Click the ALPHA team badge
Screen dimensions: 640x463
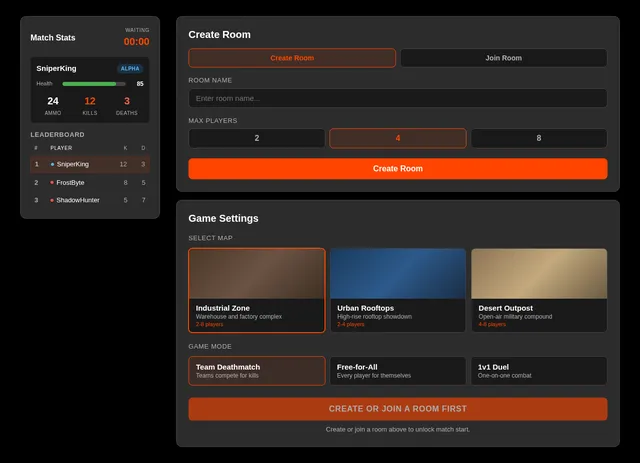pos(130,69)
